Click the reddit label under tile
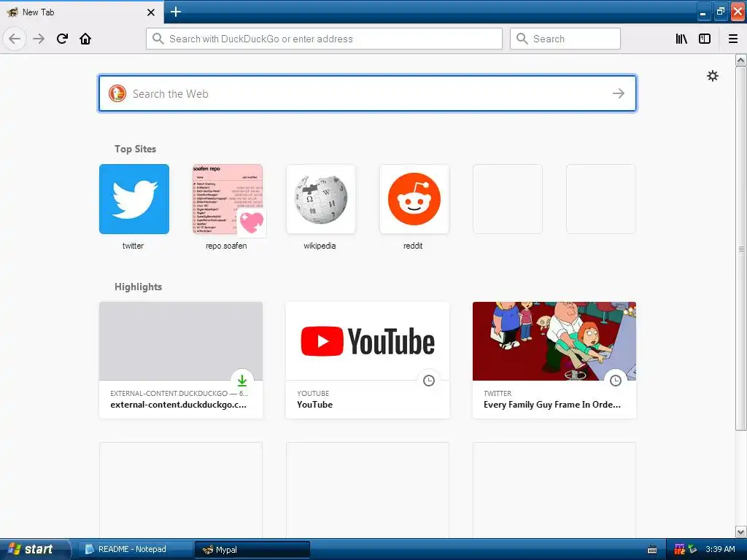 [x=413, y=246]
